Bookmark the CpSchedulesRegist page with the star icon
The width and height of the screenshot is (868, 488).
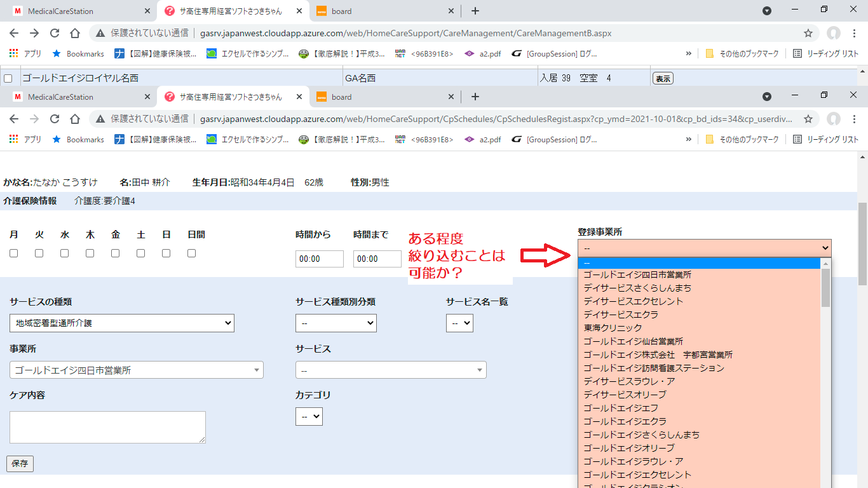tap(808, 119)
